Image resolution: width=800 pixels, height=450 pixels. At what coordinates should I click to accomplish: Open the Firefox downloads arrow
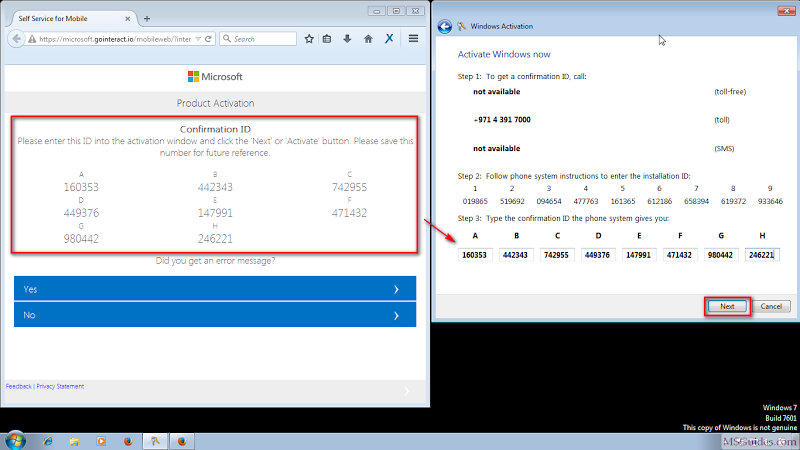(x=347, y=39)
